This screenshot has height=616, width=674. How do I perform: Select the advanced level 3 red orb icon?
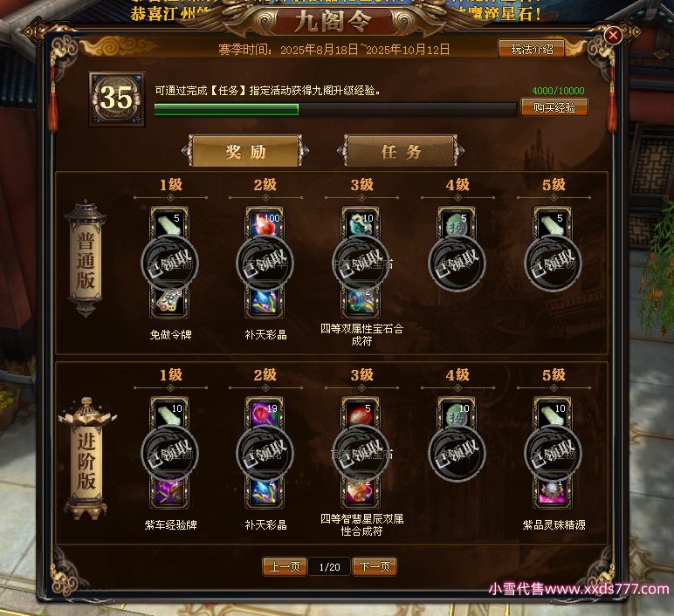pyautogui.click(x=361, y=414)
